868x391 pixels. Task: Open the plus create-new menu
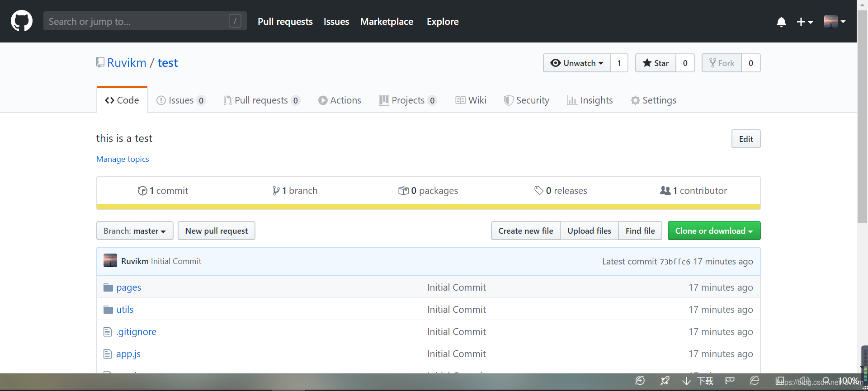pyautogui.click(x=805, y=22)
